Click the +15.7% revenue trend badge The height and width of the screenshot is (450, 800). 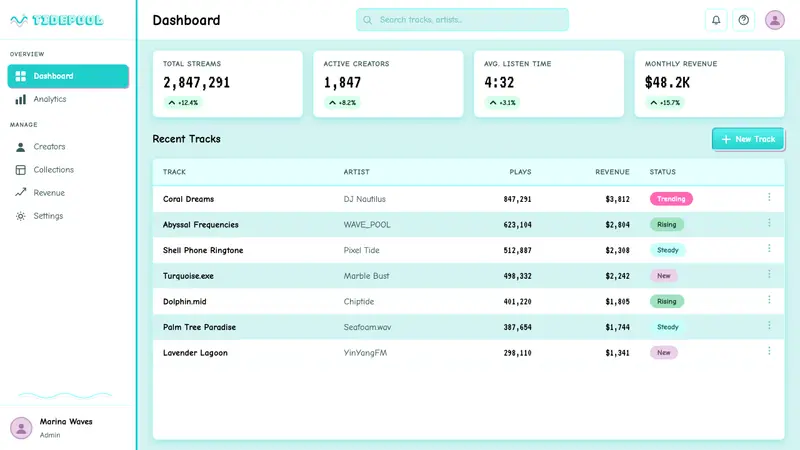click(x=665, y=103)
